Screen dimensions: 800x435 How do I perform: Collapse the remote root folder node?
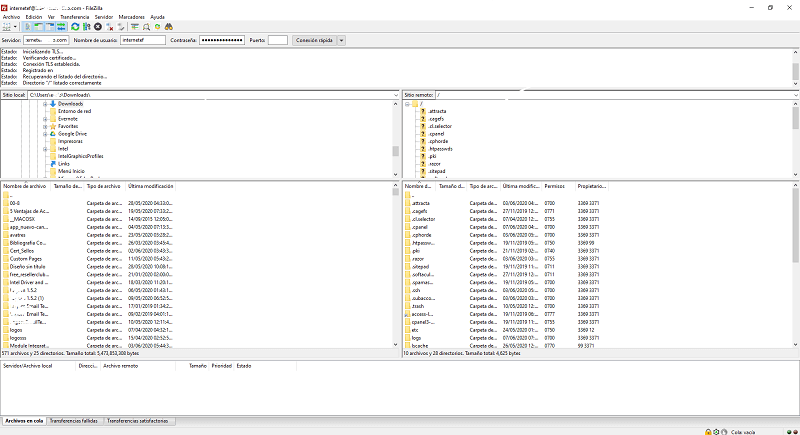[407, 104]
